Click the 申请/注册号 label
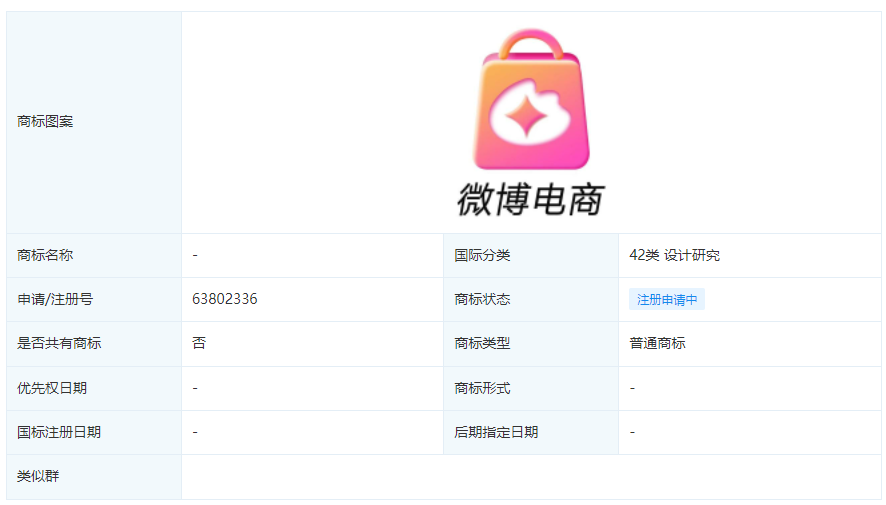This screenshot has height=505, width=886. coord(55,299)
